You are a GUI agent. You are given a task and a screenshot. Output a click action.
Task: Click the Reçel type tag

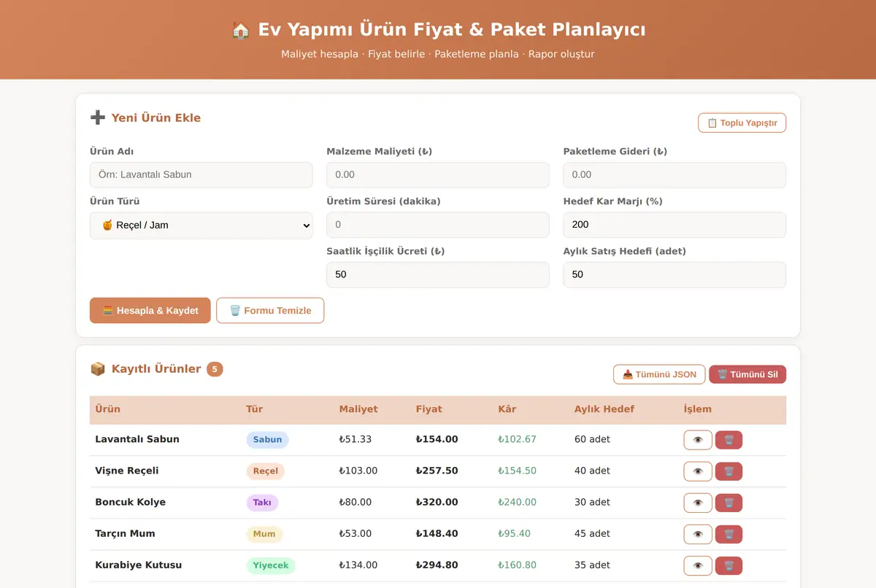coord(265,471)
